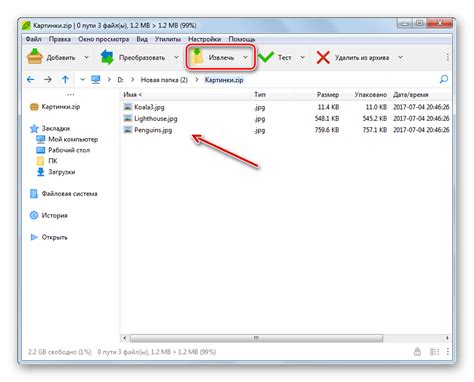Click the Мой компьютер monitor icon

point(40,139)
